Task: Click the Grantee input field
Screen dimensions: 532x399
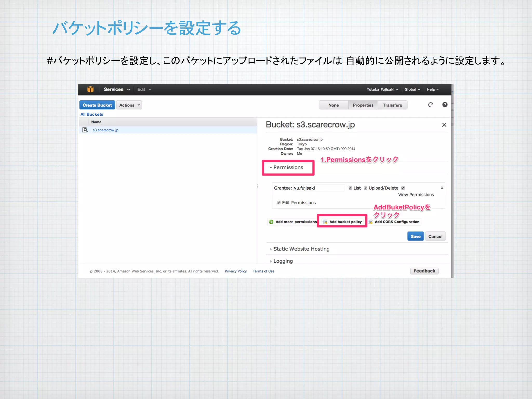Action: 319,188
